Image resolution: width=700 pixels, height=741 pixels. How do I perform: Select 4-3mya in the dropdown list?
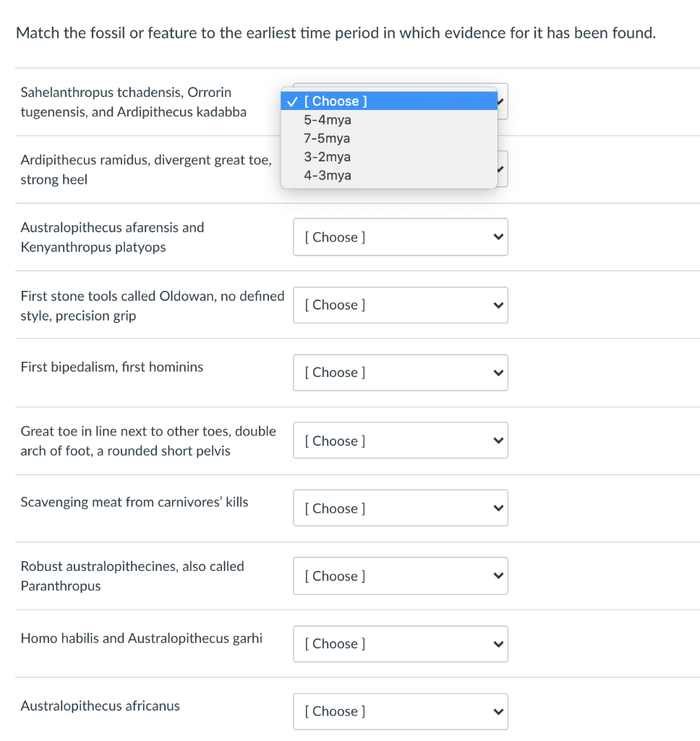point(328,175)
